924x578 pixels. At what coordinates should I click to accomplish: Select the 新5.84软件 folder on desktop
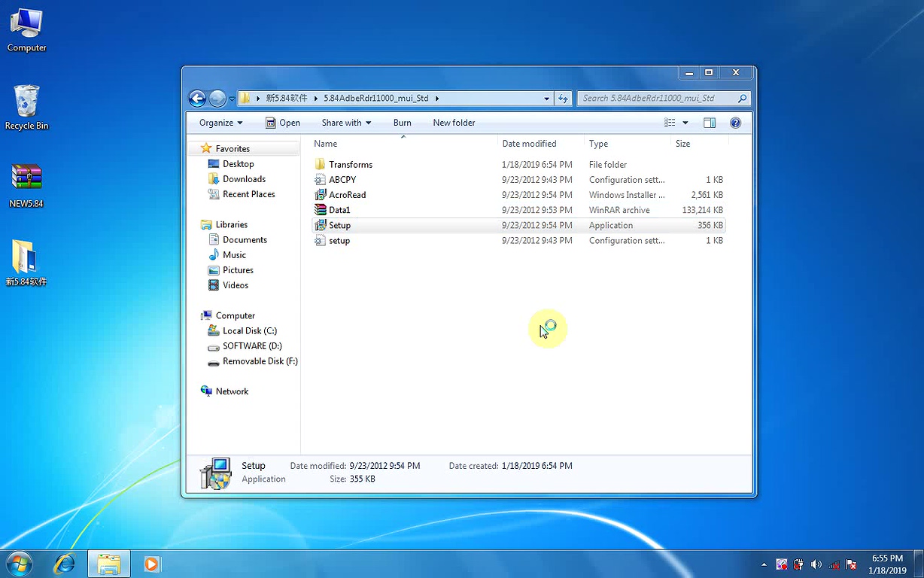tap(26, 263)
